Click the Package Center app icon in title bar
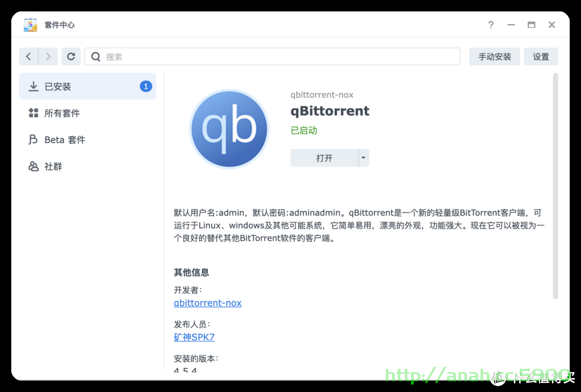581x392 pixels. tap(30, 25)
